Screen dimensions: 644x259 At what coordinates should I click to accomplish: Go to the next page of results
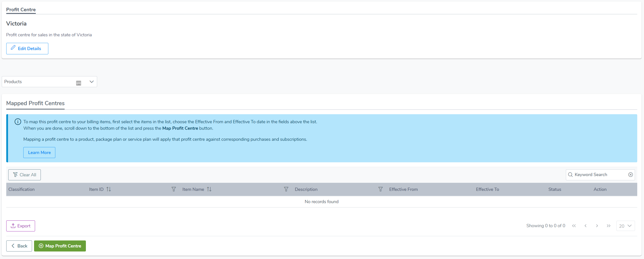[597, 226]
